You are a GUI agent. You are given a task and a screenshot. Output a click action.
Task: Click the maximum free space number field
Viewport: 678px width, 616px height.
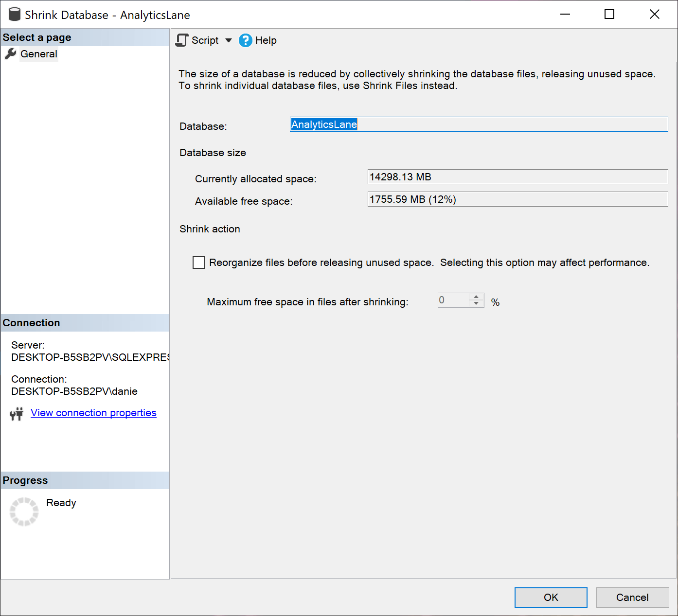tap(453, 300)
